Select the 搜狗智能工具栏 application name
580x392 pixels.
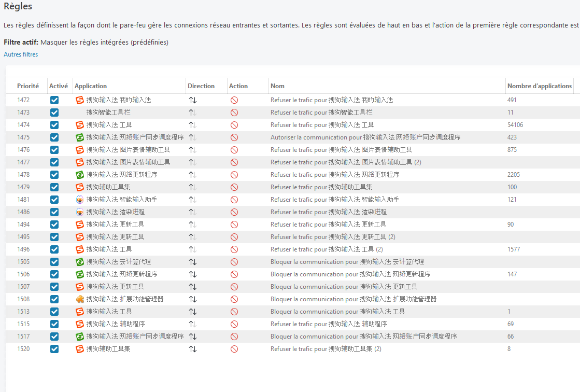point(108,113)
